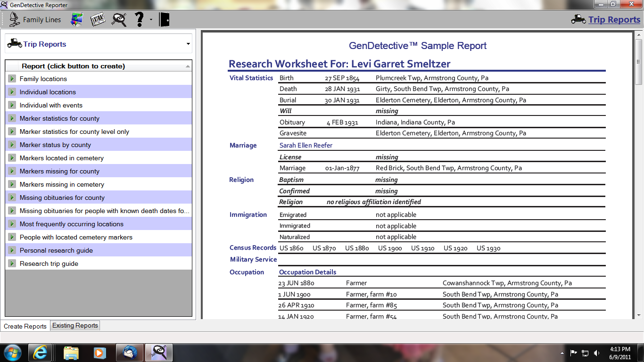The image size is (644, 362).
Task: Create the Family locations report
Action: tap(12, 79)
